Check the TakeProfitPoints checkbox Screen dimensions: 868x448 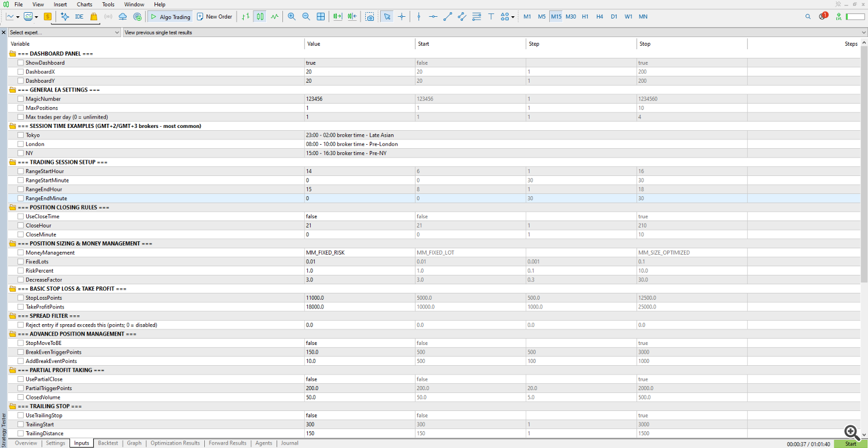(20, 307)
